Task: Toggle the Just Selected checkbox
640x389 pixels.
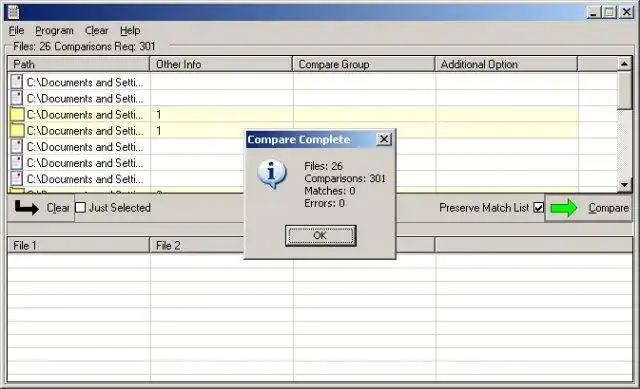Action: point(80,208)
